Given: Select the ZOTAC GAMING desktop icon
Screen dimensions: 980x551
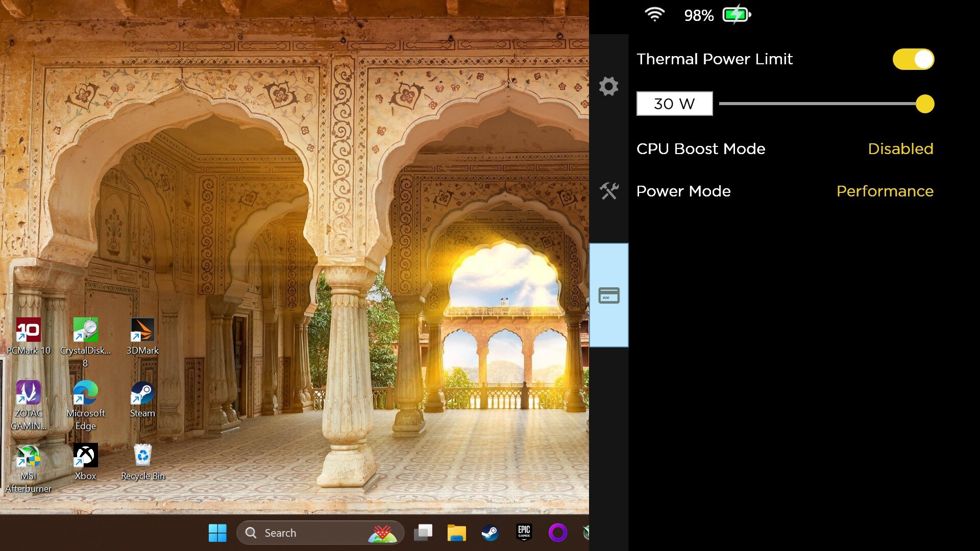Looking at the screenshot, I should pyautogui.click(x=29, y=406).
